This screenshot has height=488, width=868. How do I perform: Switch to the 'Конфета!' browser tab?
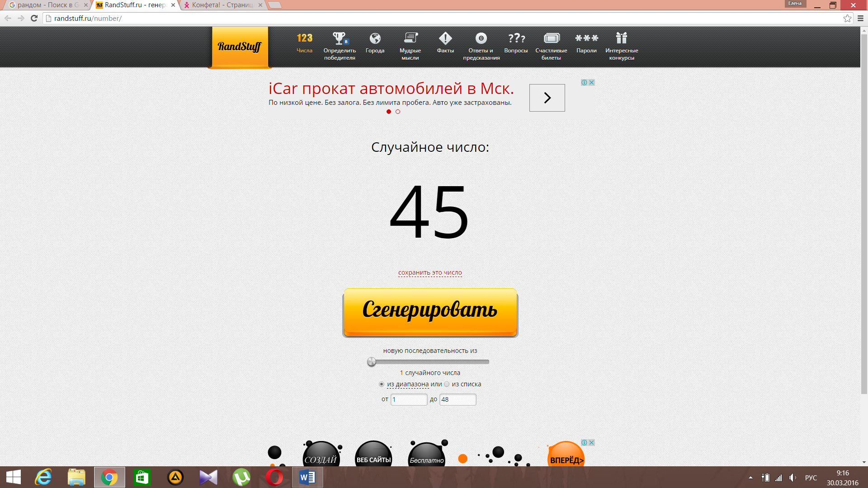[x=222, y=5]
